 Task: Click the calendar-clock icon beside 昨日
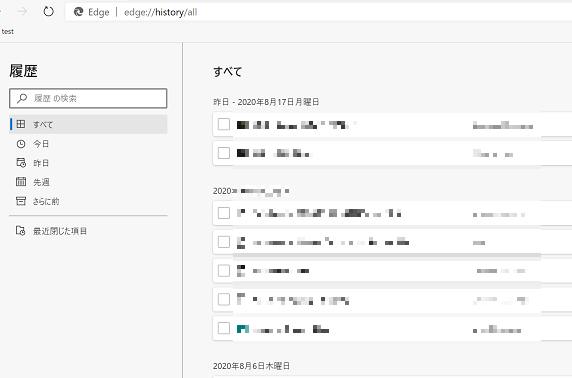(21, 163)
